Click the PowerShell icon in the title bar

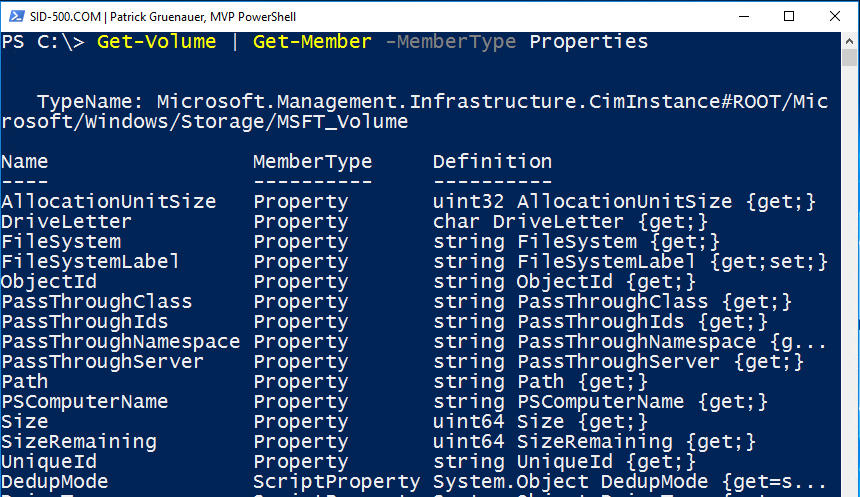coord(13,16)
